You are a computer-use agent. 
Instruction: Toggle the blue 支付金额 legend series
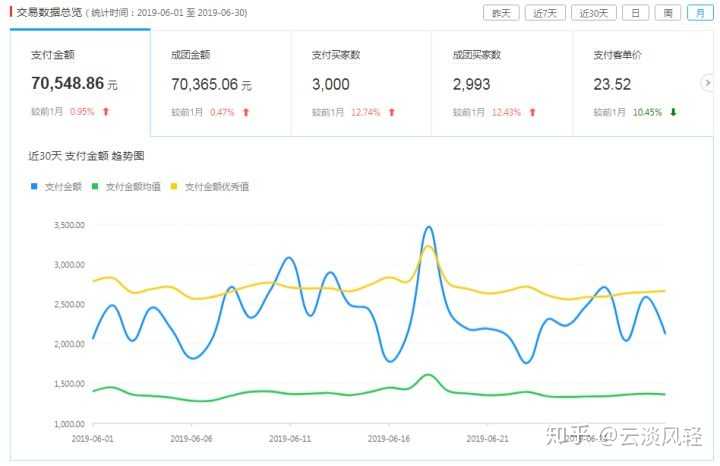click(x=58, y=186)
